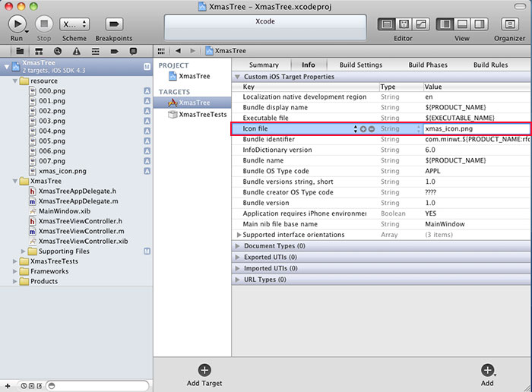Toggle the Navigator pane view button
This screenshot has width=532, height=392.
[x=445, y=24]
